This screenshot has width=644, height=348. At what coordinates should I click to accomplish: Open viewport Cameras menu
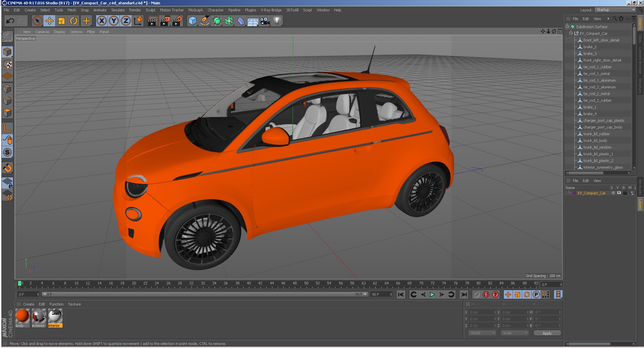pos(42,32)
